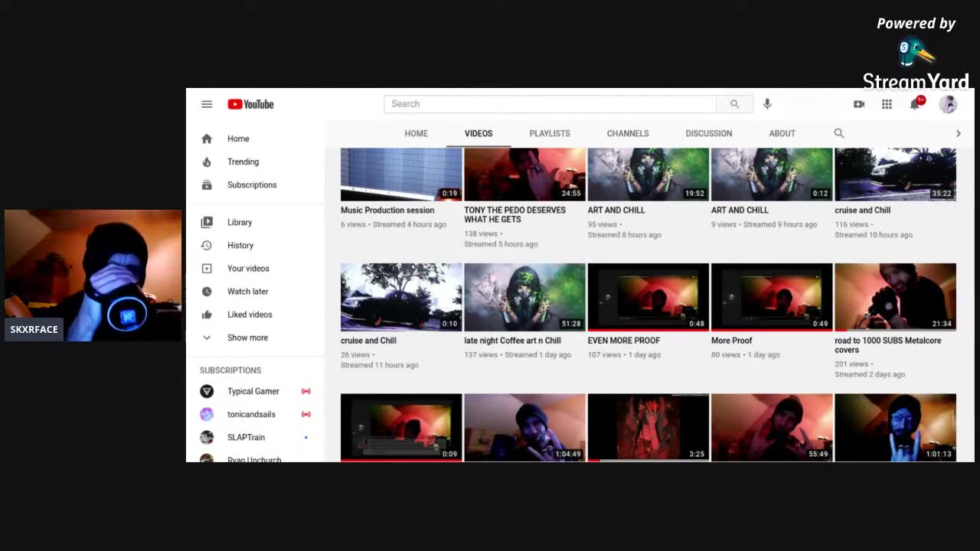Click the channel tabs next arrow
980x551 pixels.
[958, 133]
